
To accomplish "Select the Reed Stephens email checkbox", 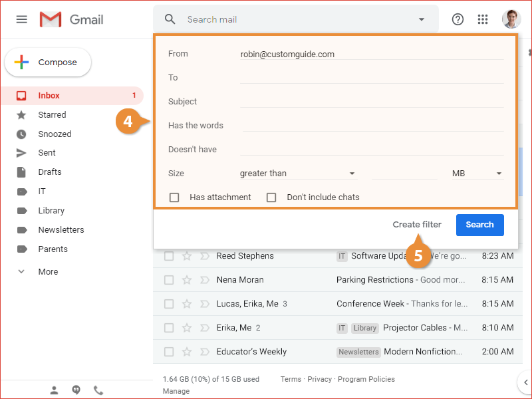I will (x=169, y=256).
